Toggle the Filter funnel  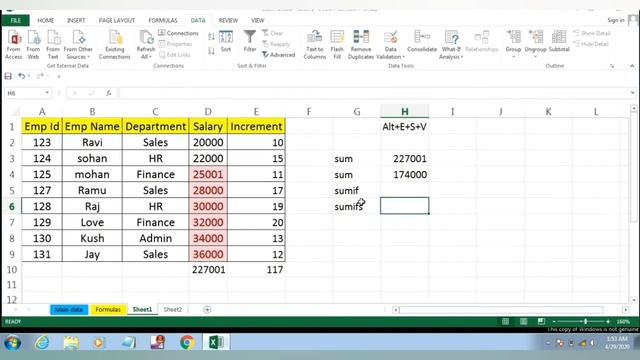pos(250,41)
